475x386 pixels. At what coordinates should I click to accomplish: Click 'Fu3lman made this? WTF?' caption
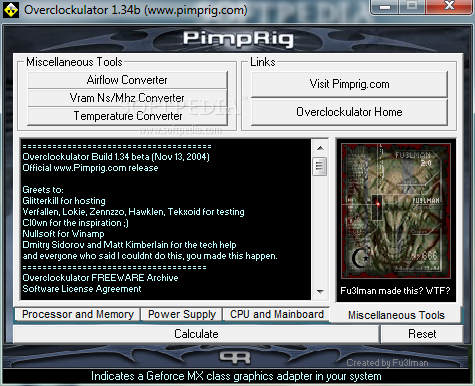(395, 291)
